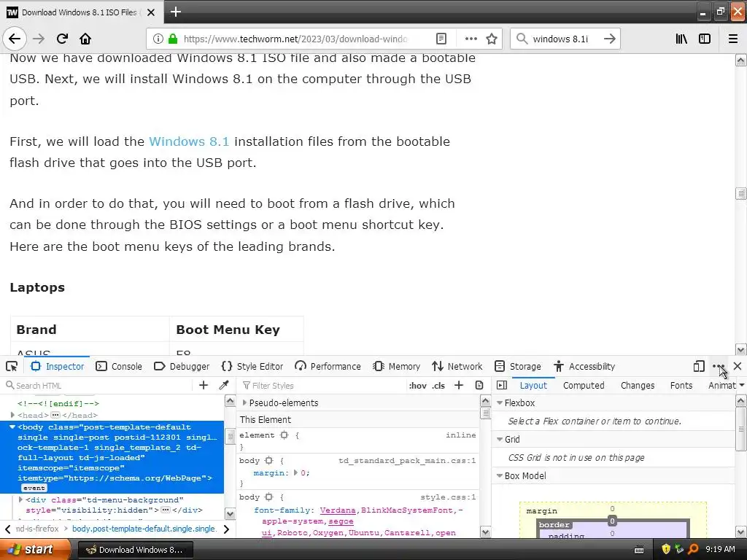Focus the URL address field

tap(295, 39)
